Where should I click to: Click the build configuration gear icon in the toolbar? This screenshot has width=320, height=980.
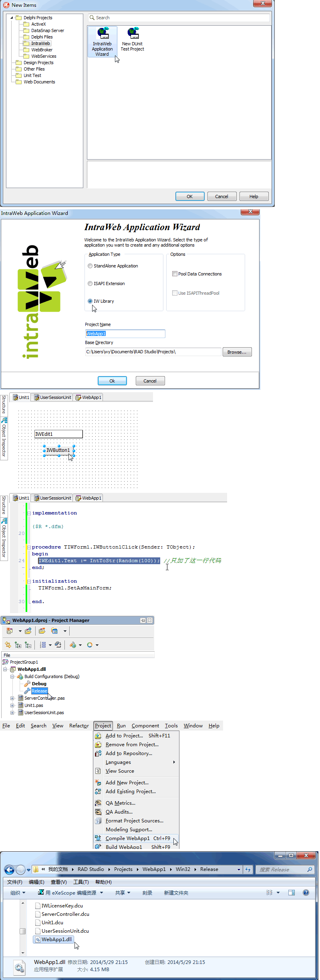(x=73, y=645)
